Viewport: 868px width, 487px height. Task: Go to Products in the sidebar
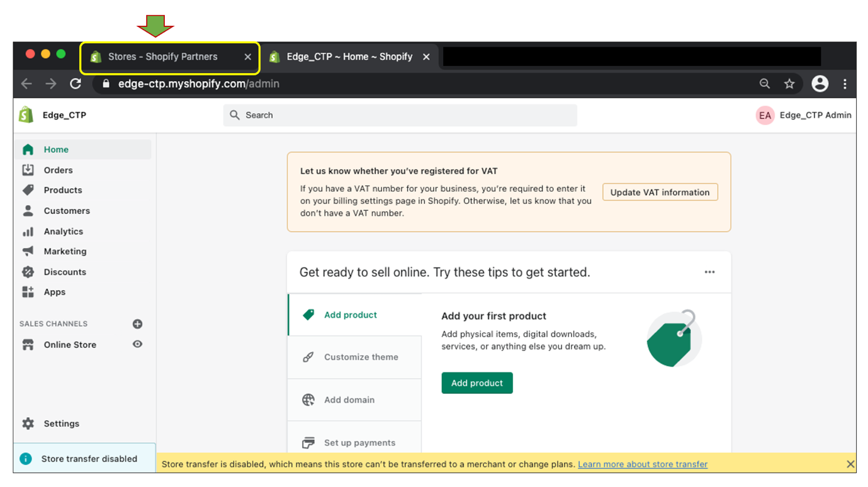(x=63, y=190)
